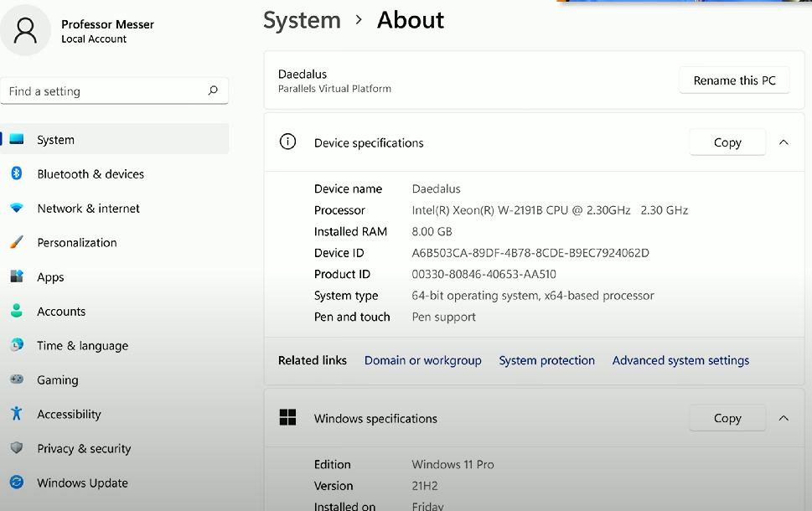The height and width of the screenshot is (511, 812).
Task: Go to Gaming settings
Action: (x=115, y=379)
